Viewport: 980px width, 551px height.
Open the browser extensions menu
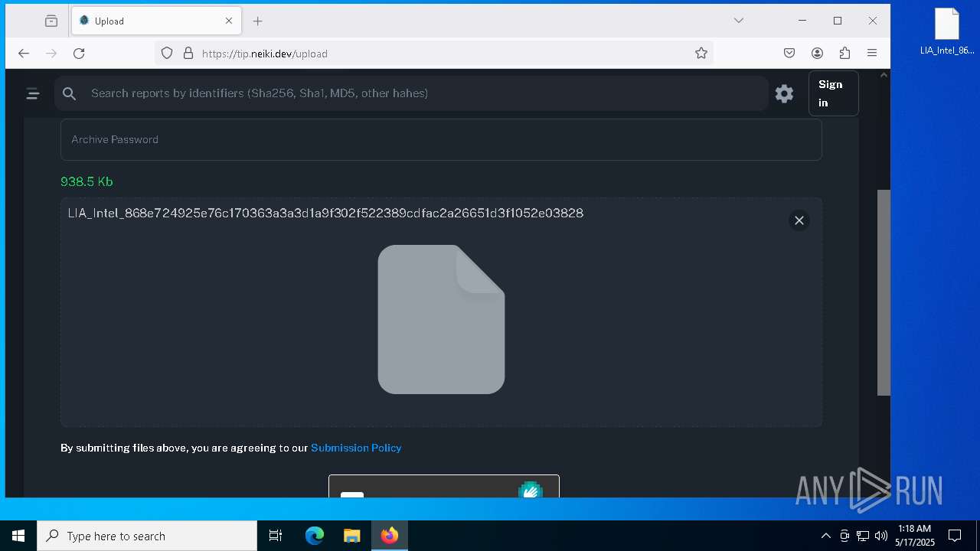[844, 53]
